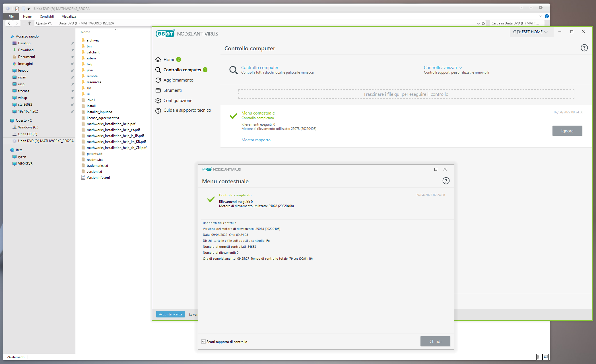Select Immagini in quick access

pos(25,64)
